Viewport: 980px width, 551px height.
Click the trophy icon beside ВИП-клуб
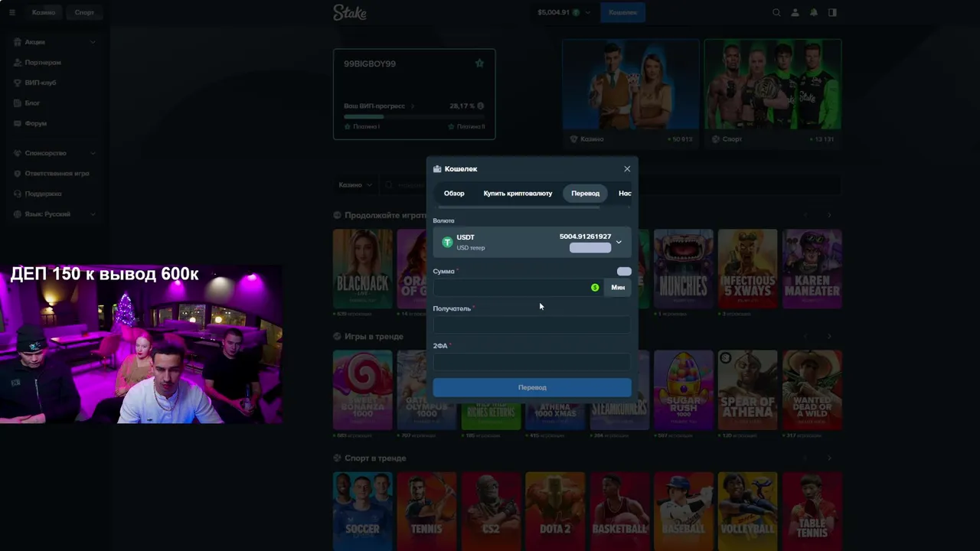[18, 83]
